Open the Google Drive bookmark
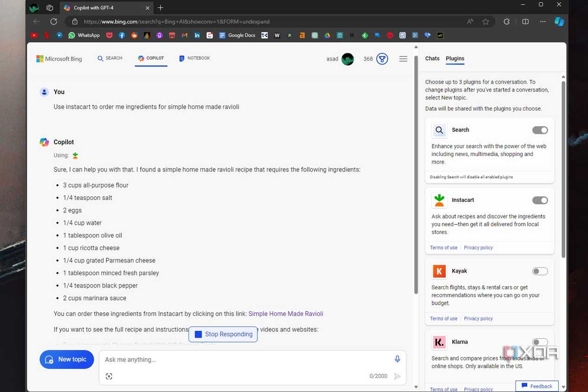 point(327,35)
